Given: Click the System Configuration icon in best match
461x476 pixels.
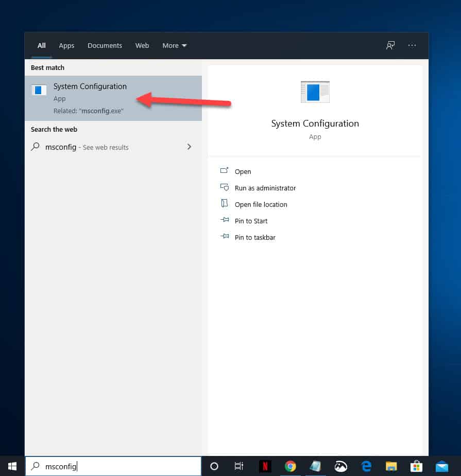Looking at the screenshot, I should point(39,90).
